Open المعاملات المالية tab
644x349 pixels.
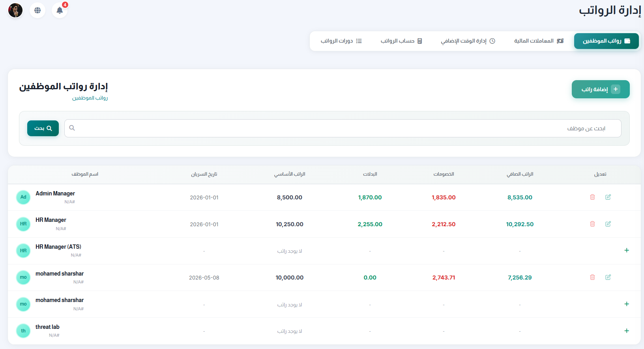click(539, 41)
